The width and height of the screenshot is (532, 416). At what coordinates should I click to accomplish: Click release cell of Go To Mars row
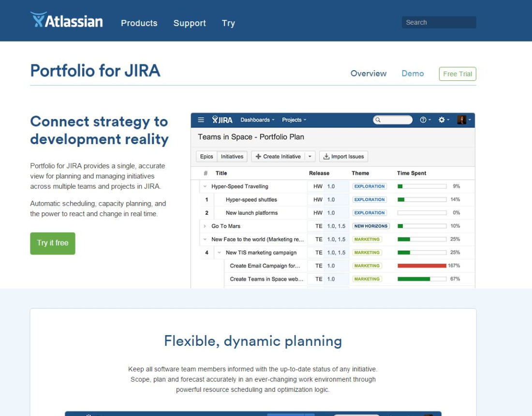coord(328,226)
